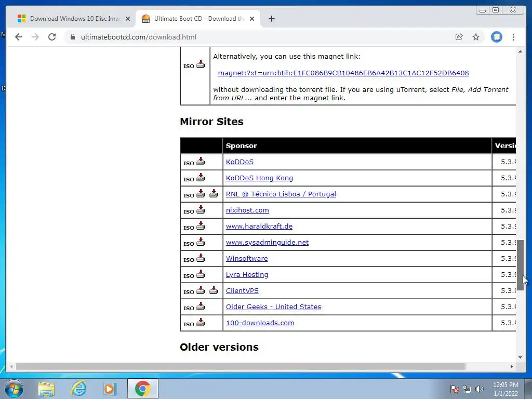This screenshot has height=399, width=532.
Task: Click second download icon in RNL Técnico Lisboa row
Action: 214,193
